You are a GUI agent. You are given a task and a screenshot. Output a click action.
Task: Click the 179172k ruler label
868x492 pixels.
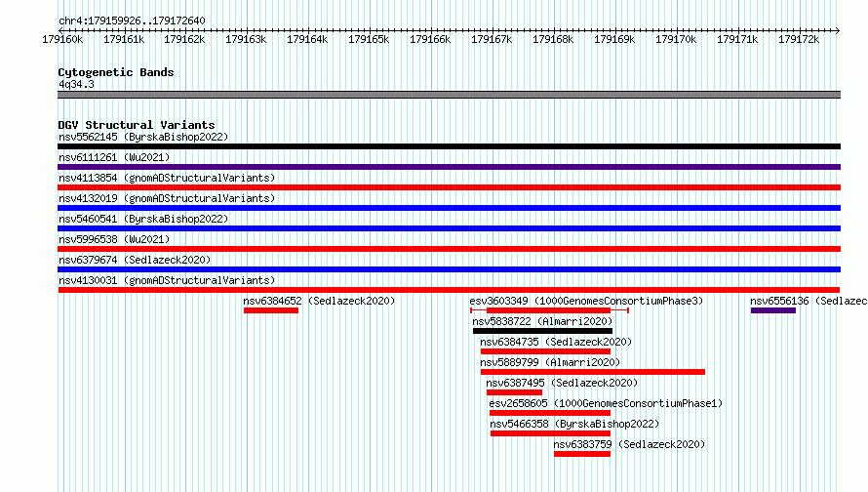pos(799,39)
